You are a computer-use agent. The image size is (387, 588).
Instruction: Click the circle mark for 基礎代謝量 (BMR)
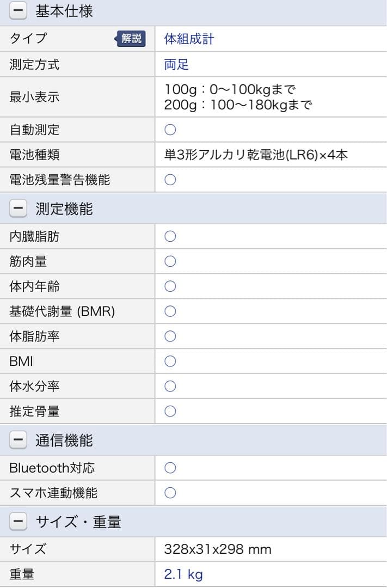click(170, 311)
